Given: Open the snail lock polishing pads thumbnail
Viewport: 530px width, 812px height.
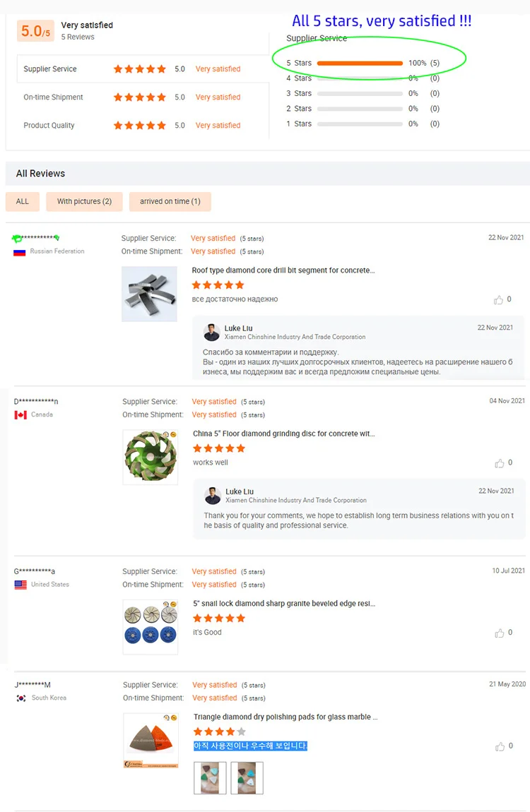Looking at the screenshot, I should coord(151,627).
